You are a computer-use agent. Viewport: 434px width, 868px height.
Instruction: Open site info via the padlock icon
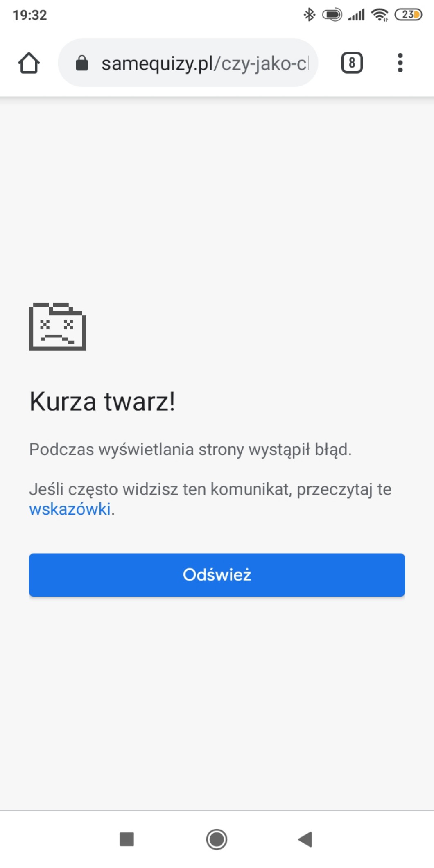pyautogui.click(x=82, y=63)
